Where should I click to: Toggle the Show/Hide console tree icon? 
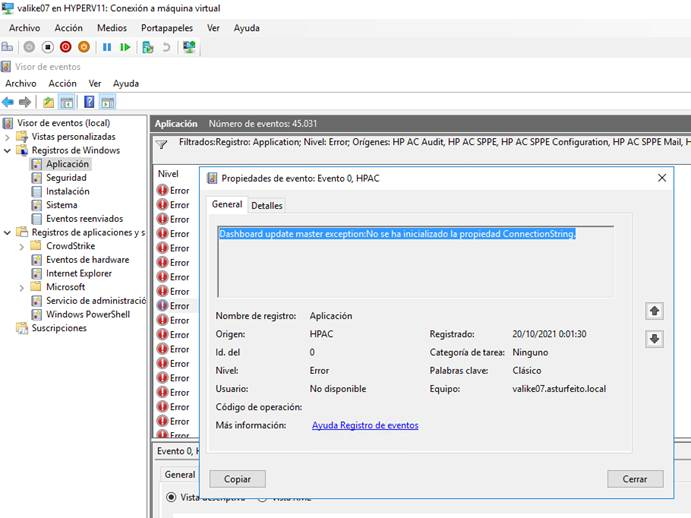tap(67, 102)
